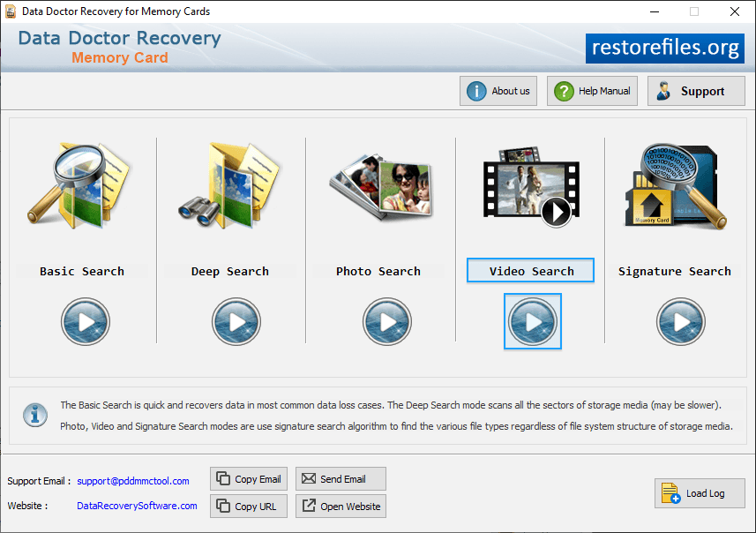Select the Signature Search label
Viewport: 756px width, 533px height.
675,272
